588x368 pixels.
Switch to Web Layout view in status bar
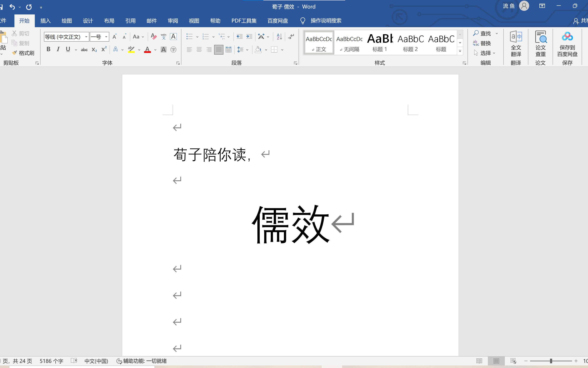point(513,361)
